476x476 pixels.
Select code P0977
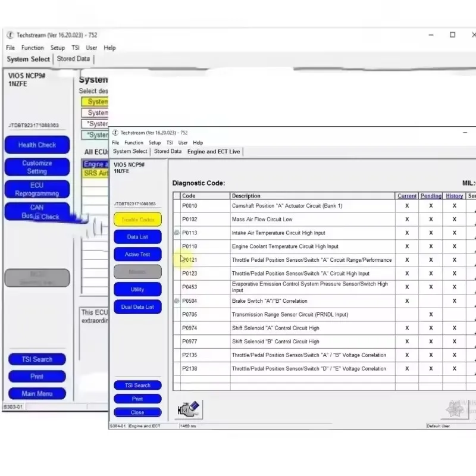point(189,342)
